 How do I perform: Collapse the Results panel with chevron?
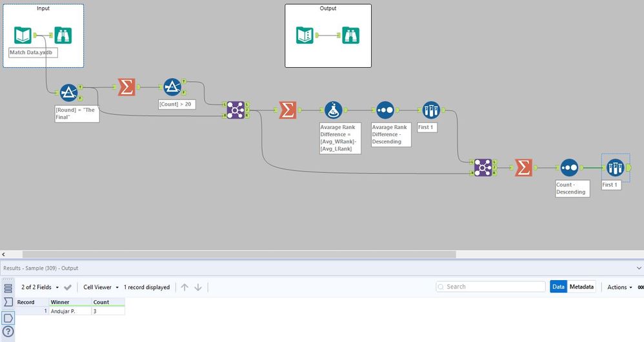(639, 268)
